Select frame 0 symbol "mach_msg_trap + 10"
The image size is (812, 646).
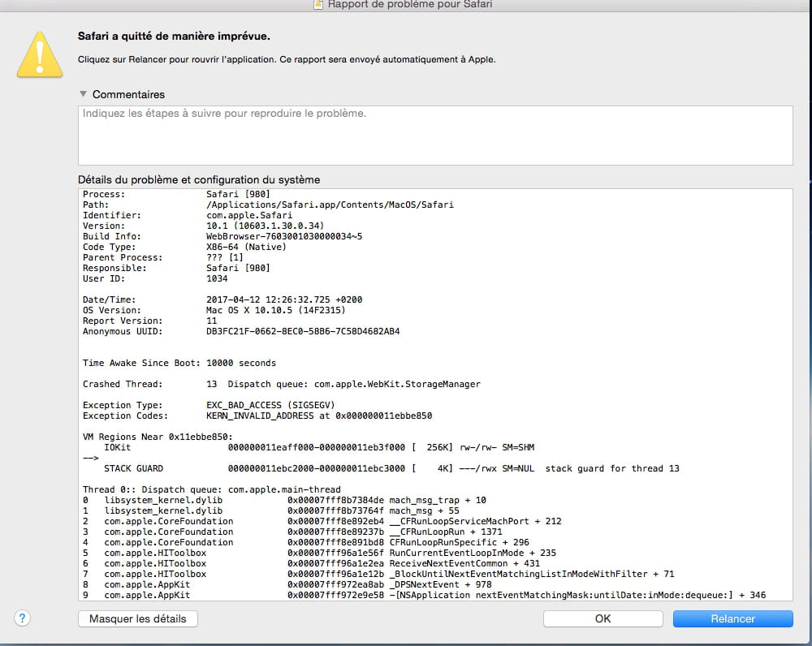[438, 500]
